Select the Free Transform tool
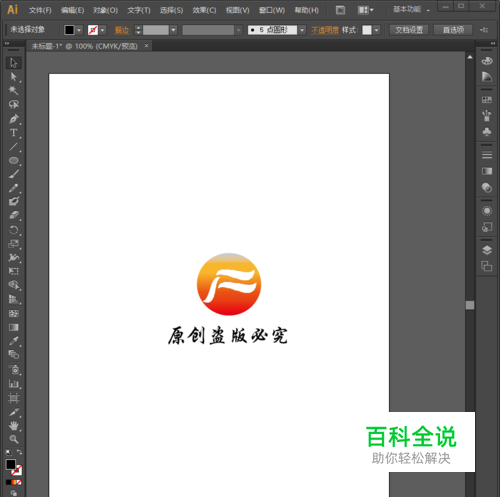Image resolution: width=500 pixels, height=497 pixels. coord(14,271)
